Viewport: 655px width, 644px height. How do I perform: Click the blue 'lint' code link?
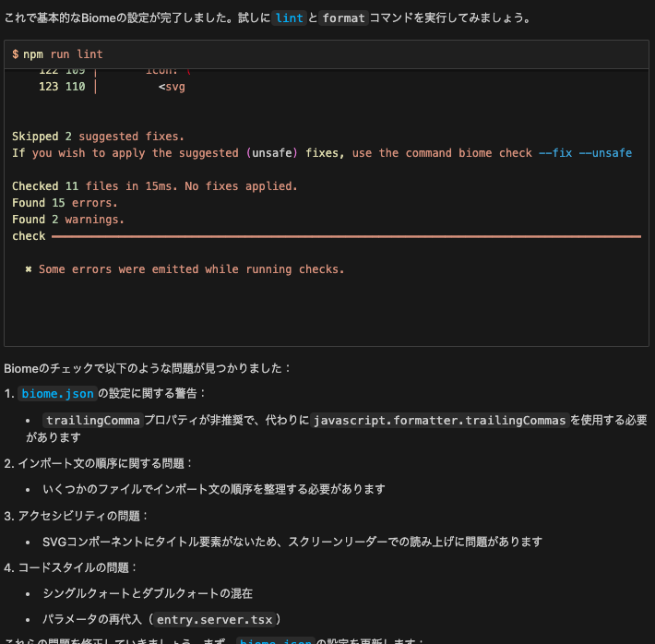(x=289, y=18)
